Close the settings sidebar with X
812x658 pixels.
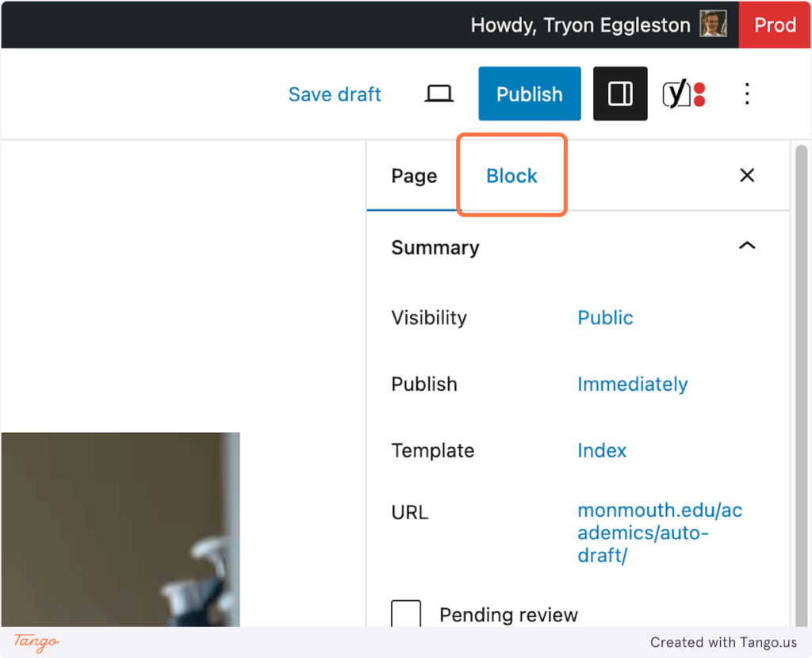click(746, 175)
